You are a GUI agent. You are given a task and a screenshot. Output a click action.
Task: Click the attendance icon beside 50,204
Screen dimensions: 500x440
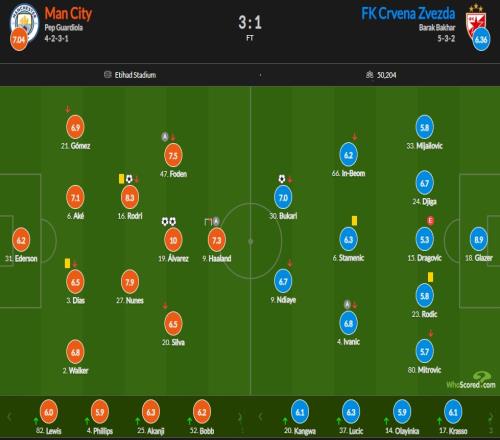tap(369, 75)
